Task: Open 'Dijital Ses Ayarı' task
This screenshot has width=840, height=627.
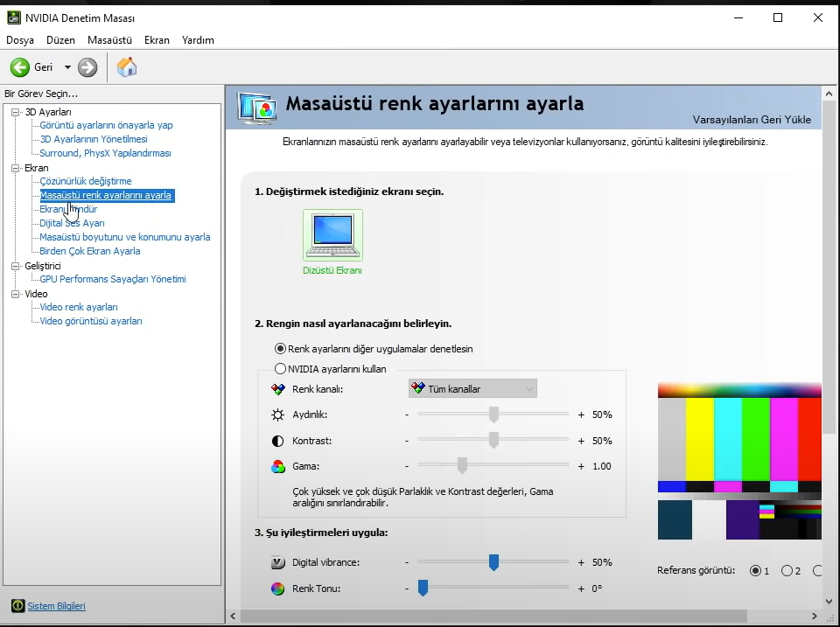Action: (72, 223)
